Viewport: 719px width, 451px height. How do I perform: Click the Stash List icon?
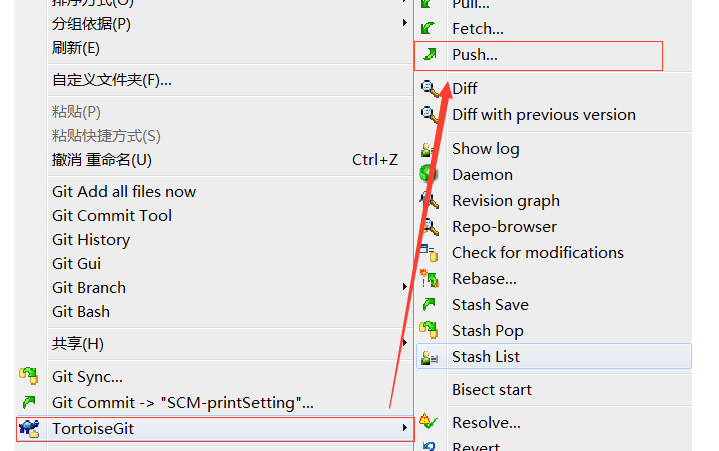pyautogui.click(x=429, y=356)
